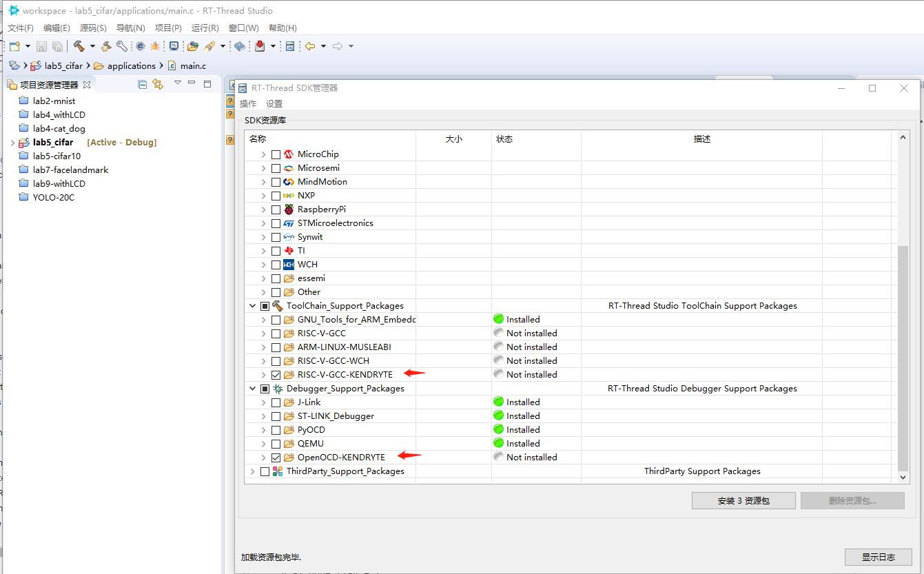
Task: Click the New file toolbar icon
Action: tap(14, 46)
